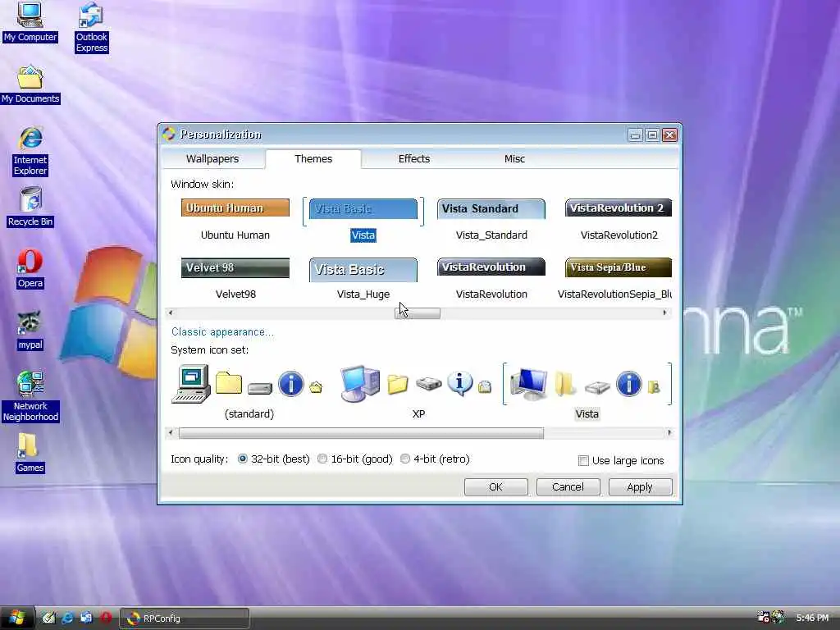This screenshot has width=840, height=630.
Task: Open the Games folder icon
Action: 30,453
